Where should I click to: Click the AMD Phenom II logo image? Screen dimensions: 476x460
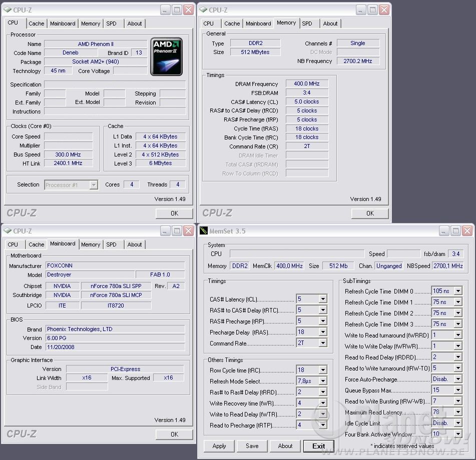point(166,56)
